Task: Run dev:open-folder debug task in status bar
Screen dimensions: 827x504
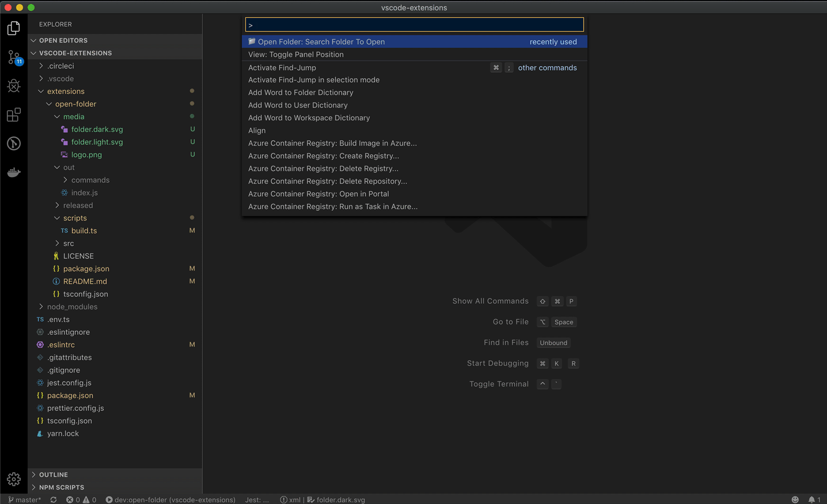Action: 170,499
